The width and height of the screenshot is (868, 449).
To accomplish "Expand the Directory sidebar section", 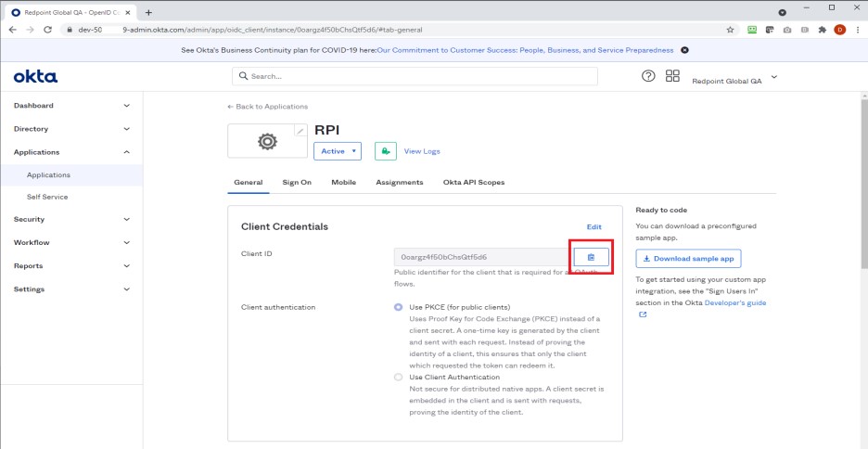I will coord(70,129).
